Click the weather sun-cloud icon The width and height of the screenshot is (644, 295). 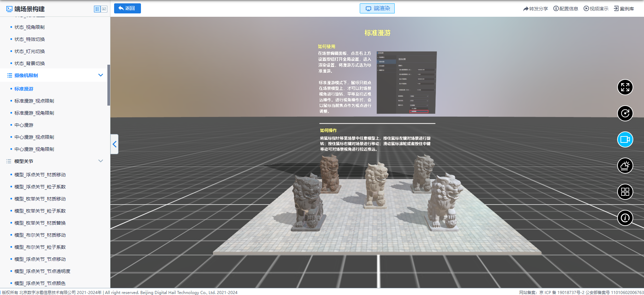coord(625,166)
